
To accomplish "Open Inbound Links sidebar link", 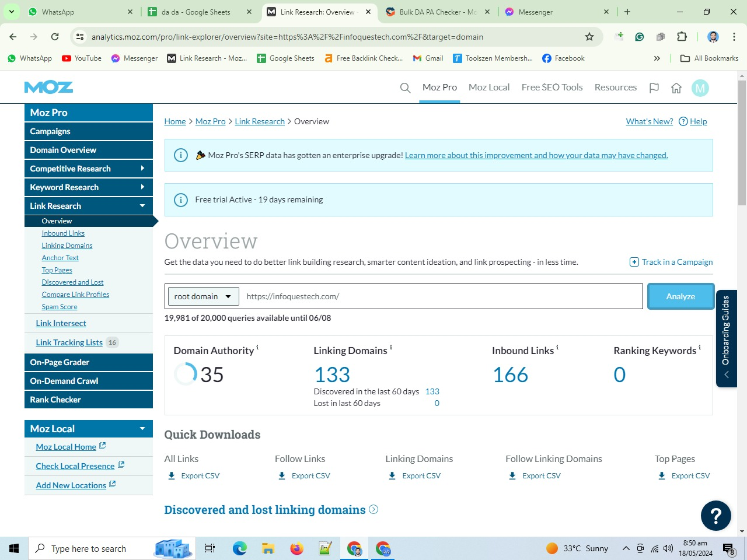I will 63,233.
